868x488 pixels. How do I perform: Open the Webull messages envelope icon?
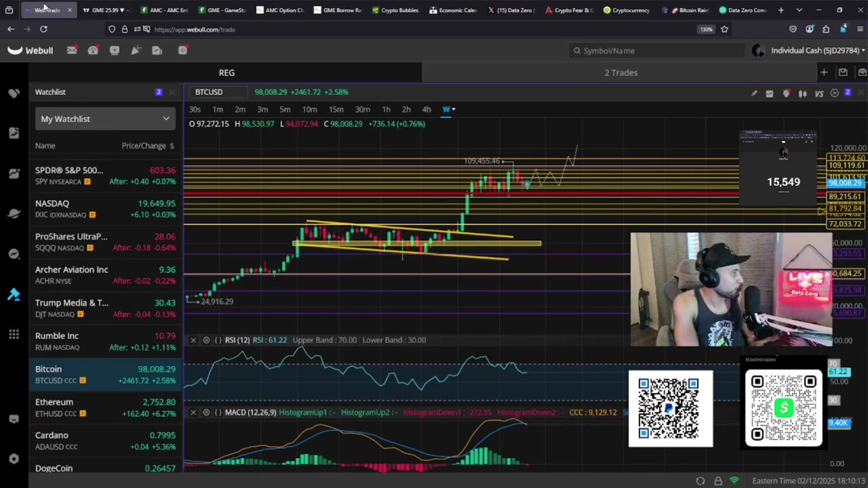pos(72,50)
